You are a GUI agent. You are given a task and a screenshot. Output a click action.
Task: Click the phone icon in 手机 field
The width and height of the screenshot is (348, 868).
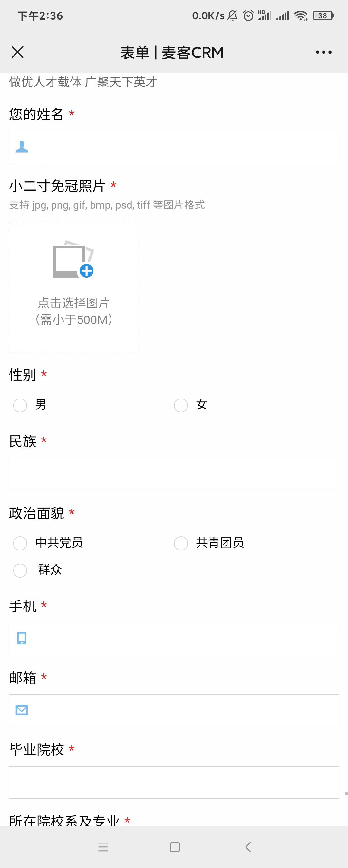(x=22, y=639)
